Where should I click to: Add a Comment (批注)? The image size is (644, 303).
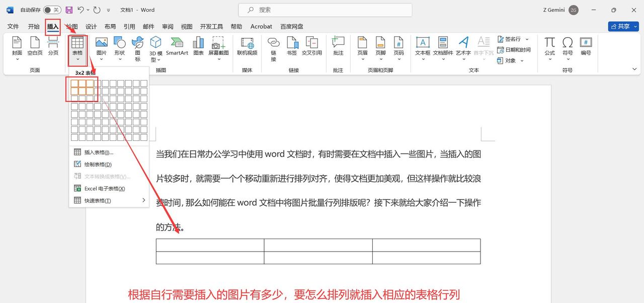pos(338,46)
